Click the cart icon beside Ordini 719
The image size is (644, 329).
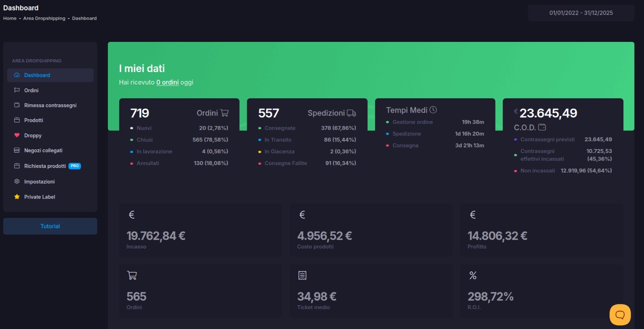(225, 113)
